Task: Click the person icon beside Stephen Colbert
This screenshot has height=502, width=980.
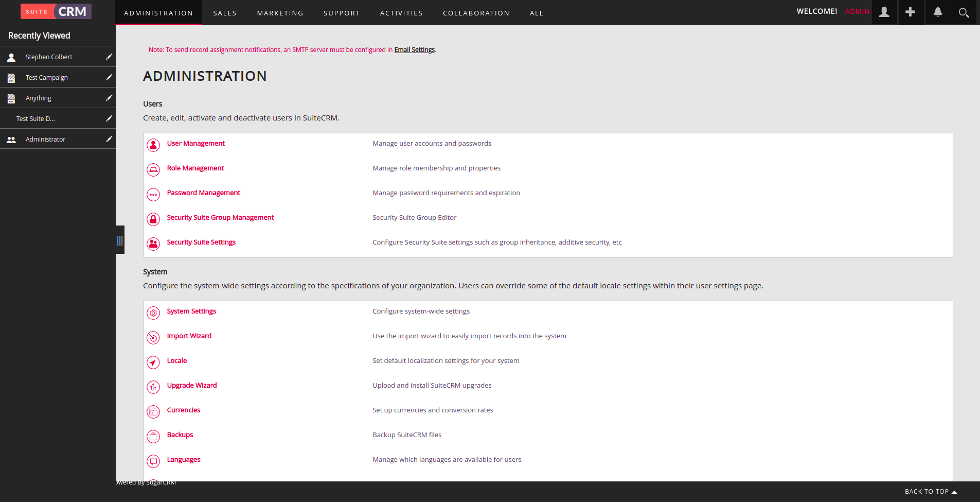Action: tap(11, 57)
